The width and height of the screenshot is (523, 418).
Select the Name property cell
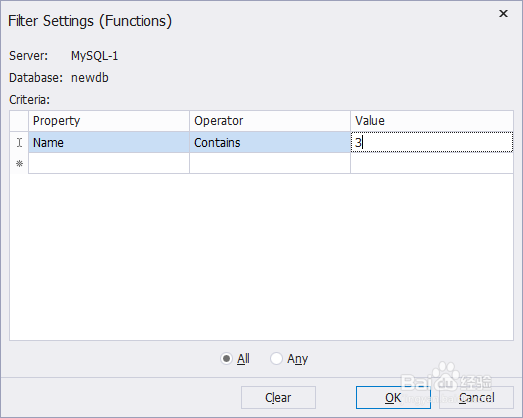(109, 142)
